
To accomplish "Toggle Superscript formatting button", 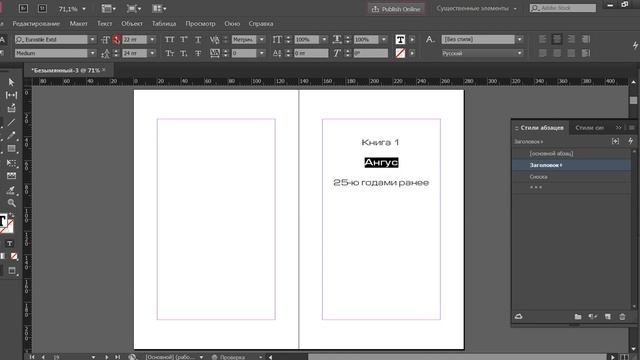I will point(184,39).
